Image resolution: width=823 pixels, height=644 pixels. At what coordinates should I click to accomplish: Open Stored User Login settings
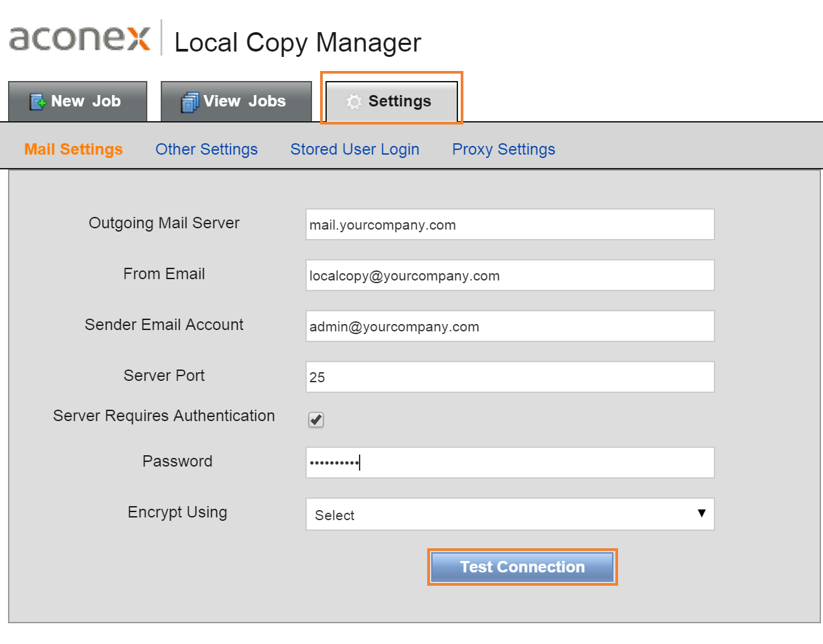355,149
